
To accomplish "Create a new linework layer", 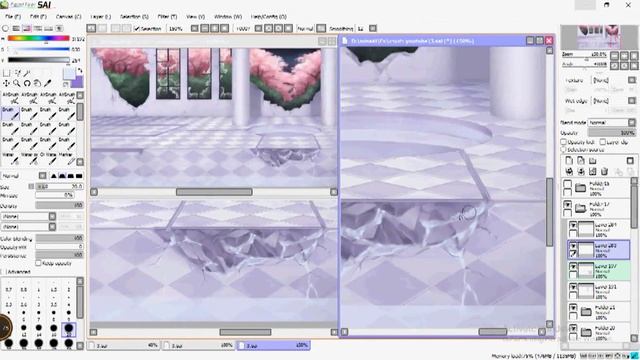I will coord(581,161).
